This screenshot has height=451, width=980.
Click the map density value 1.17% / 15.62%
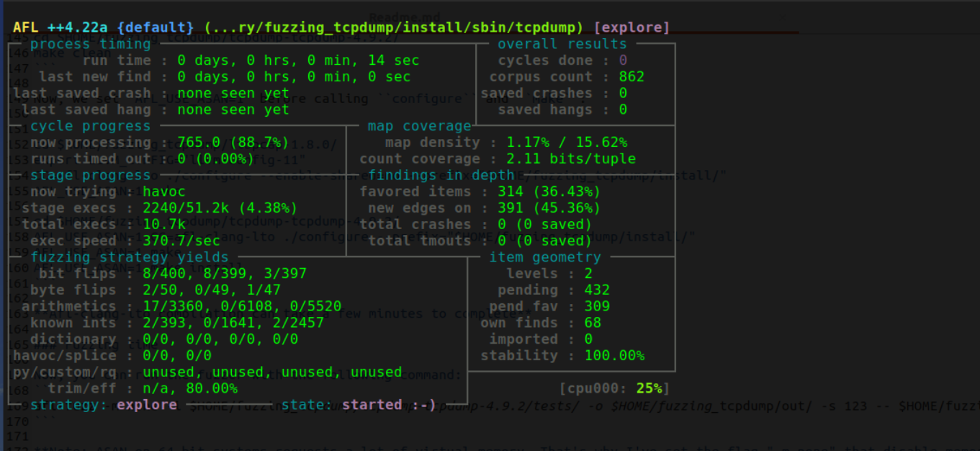(x=566, y=143)
